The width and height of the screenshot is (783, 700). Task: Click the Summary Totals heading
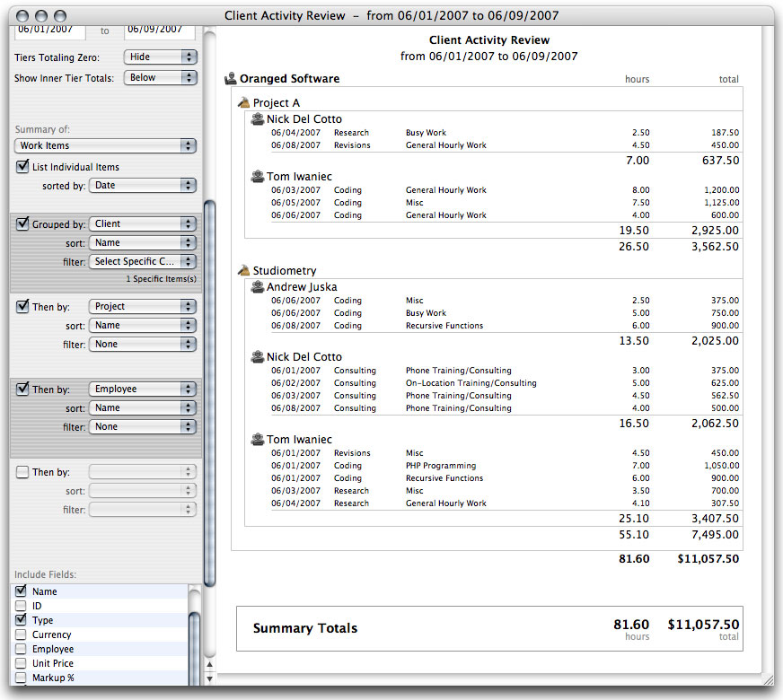305,627
